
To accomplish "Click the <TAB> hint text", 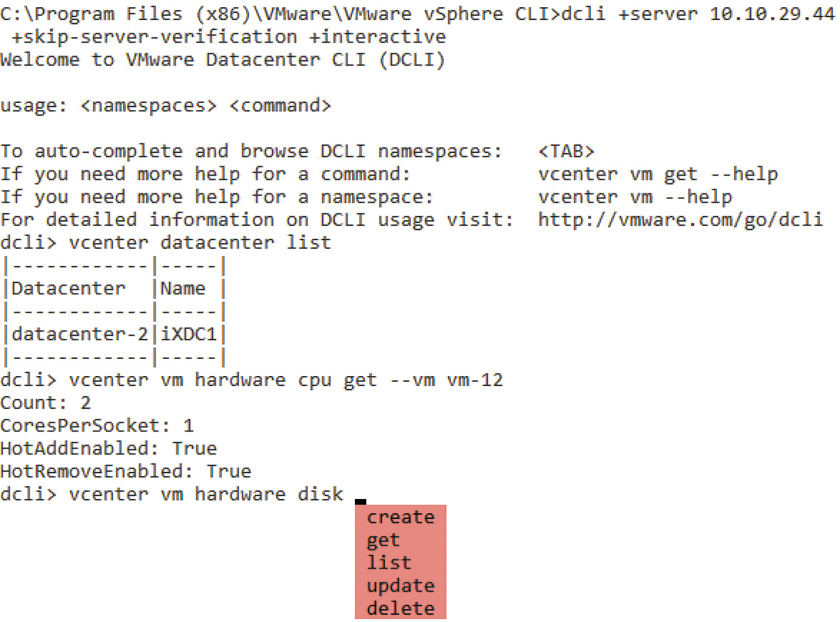I will click(566, 151).
